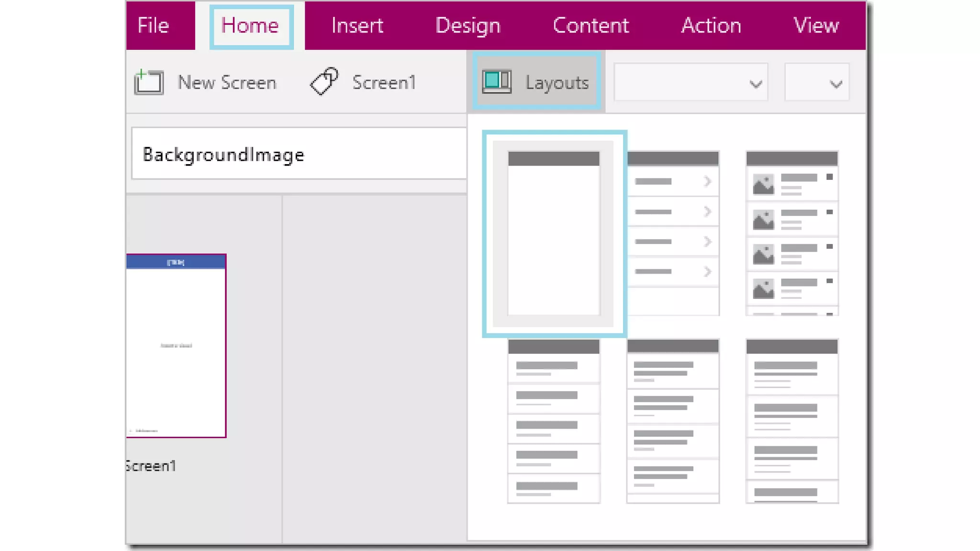Pick the single-subtitle list layout
The width and height of the screenshot is (980, 551).
coord(554,421)
